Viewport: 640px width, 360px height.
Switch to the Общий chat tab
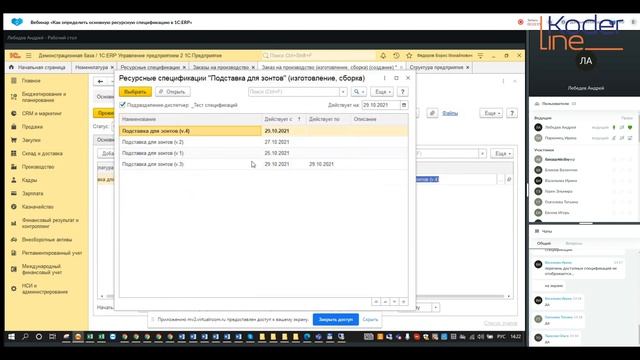[544, 243]
